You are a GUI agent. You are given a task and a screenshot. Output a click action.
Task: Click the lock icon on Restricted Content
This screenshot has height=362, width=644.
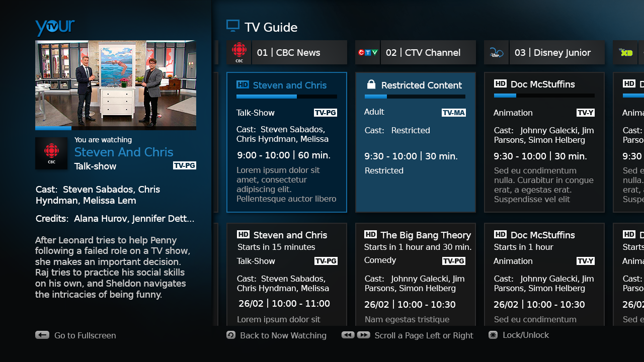point(371,84)
